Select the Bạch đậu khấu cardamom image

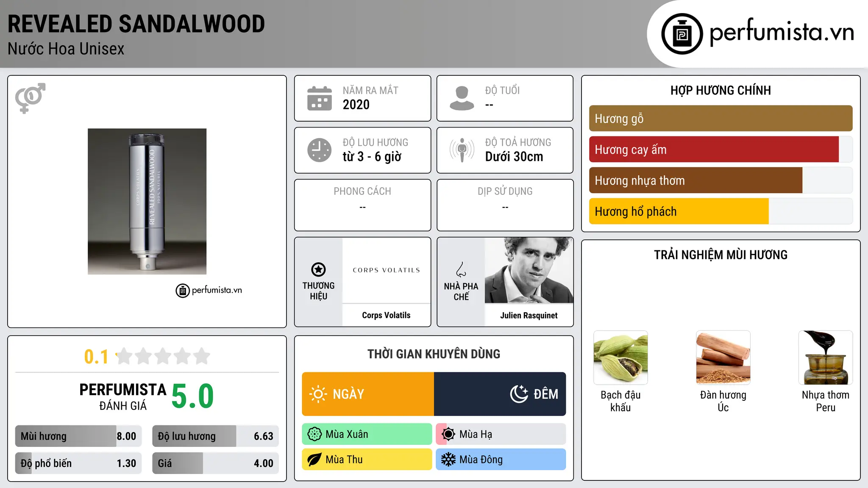pyautogui.click(x=620, y=358)
